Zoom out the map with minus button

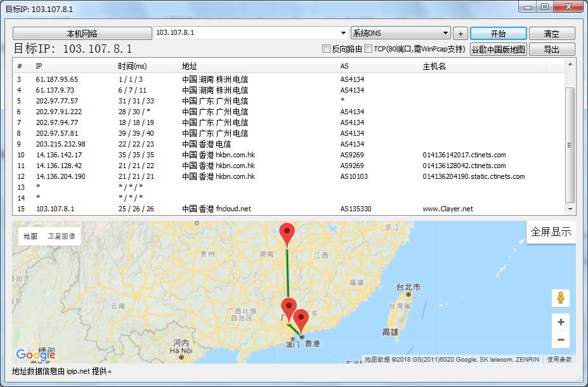point(560,340)
